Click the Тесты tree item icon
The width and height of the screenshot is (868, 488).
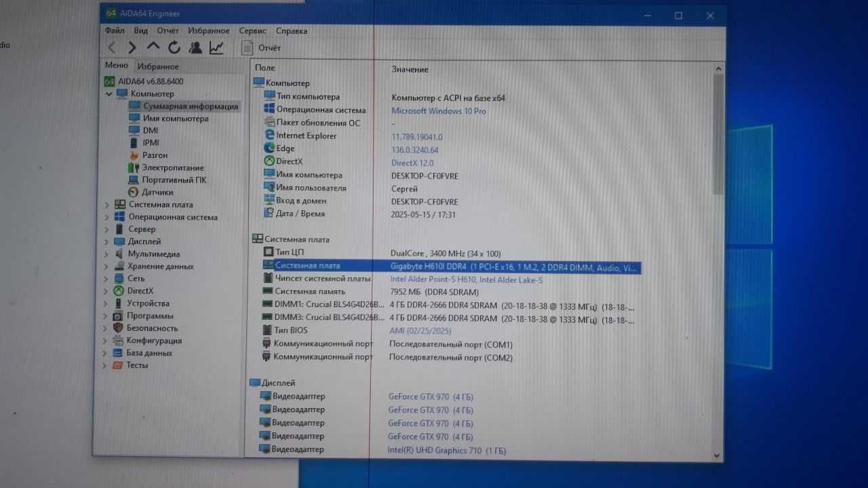tap(118, 365)
